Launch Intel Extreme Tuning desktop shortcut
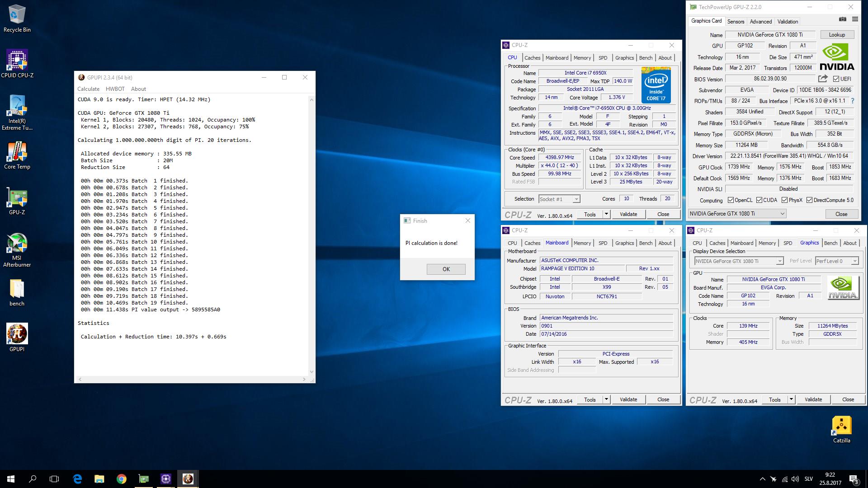Image resolution: width=868 pixels, height=488 pixels. point(17,113)
